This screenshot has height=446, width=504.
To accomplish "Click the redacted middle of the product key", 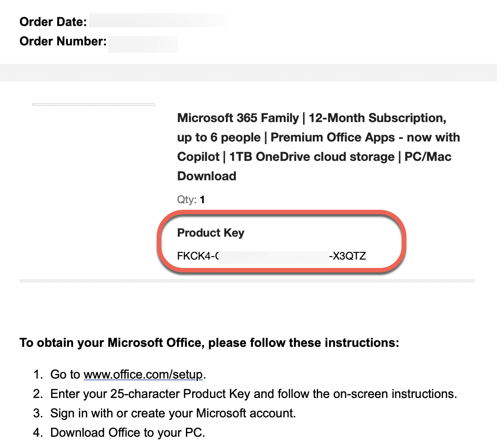I will [273, 256].
